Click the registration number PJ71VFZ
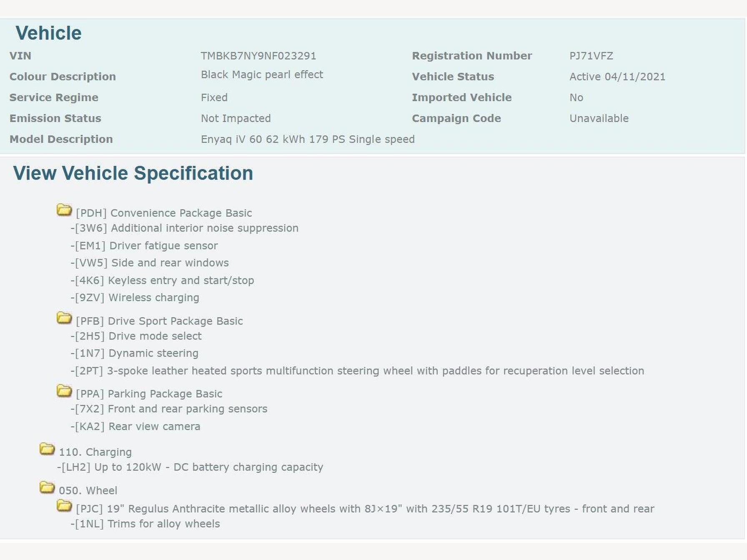The width and height of the screenshot is (747, 560). (591, 56)
